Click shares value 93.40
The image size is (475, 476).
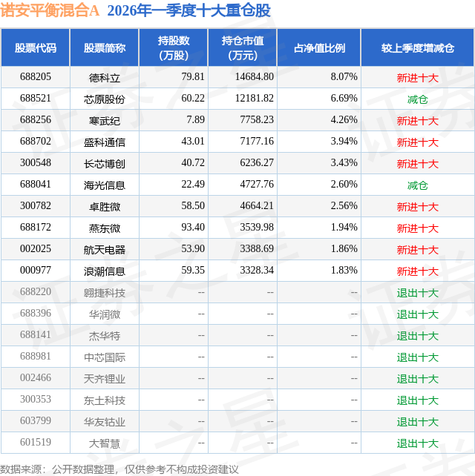(x=193, y=227)
